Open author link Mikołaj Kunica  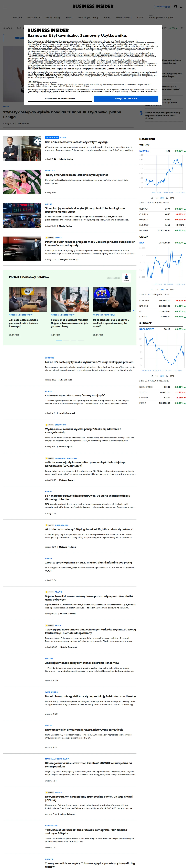click(66, 159)
